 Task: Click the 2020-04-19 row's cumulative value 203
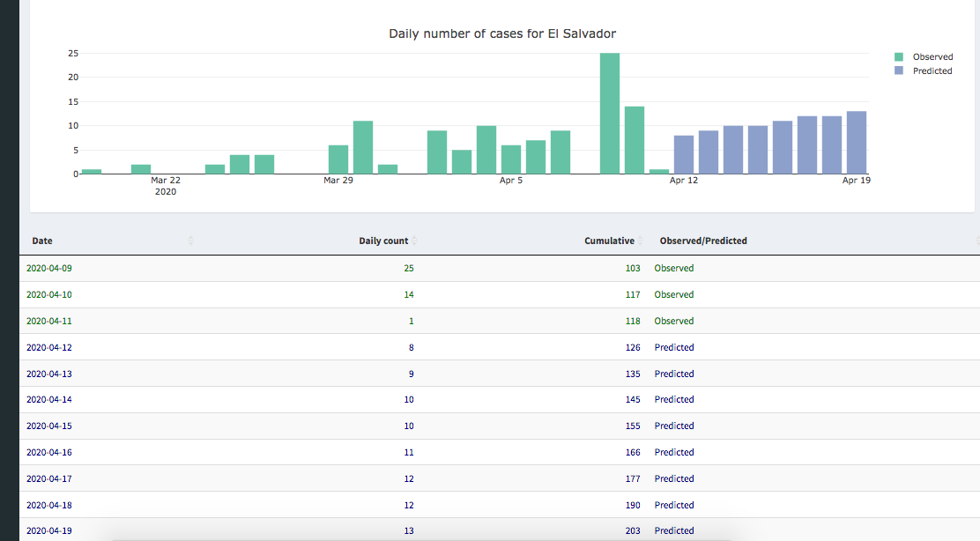(x=633, y=530)
